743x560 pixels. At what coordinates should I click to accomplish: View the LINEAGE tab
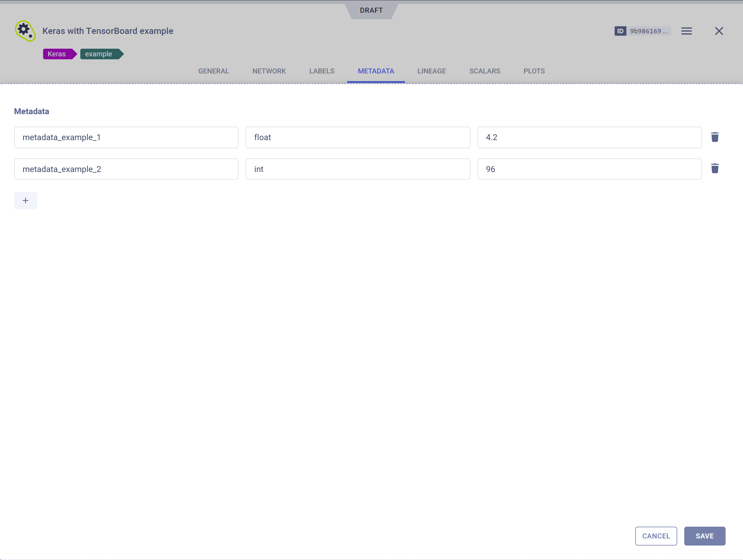click(432, 71)
